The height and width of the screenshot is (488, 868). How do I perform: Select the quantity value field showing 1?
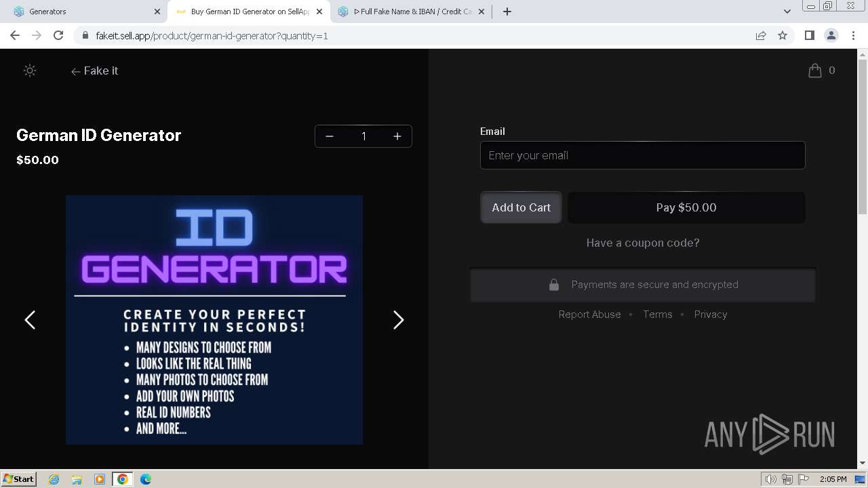tap(363, 136)
